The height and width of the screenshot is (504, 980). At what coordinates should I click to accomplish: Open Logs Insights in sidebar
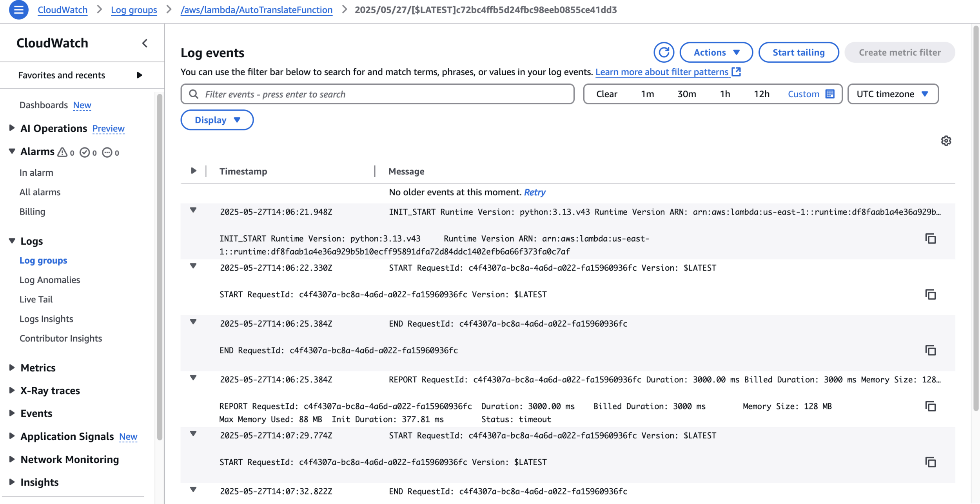click(x=46, y=319)
